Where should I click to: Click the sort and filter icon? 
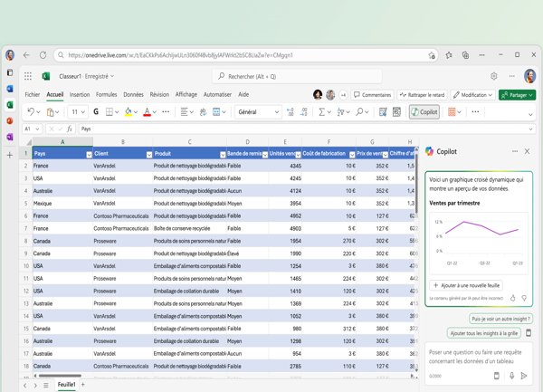click(x=341, y=112)
